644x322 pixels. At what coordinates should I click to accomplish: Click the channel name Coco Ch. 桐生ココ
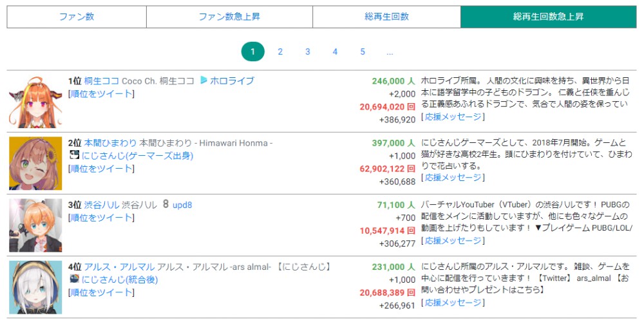tap(158, 81)
